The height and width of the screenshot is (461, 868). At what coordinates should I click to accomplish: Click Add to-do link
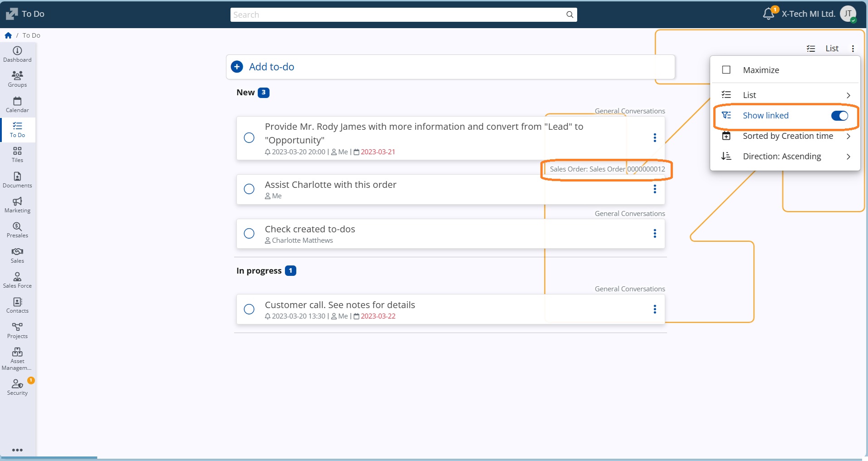click(271, 67)
